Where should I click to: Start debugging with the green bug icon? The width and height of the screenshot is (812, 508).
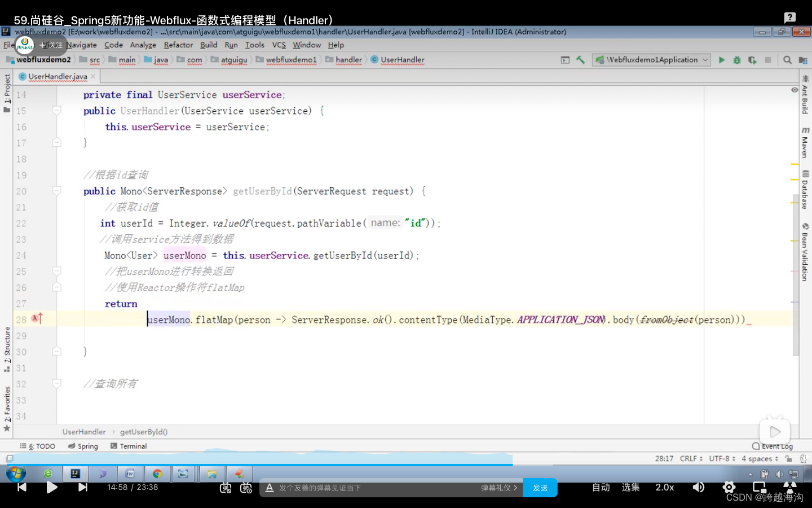[737, 60]
